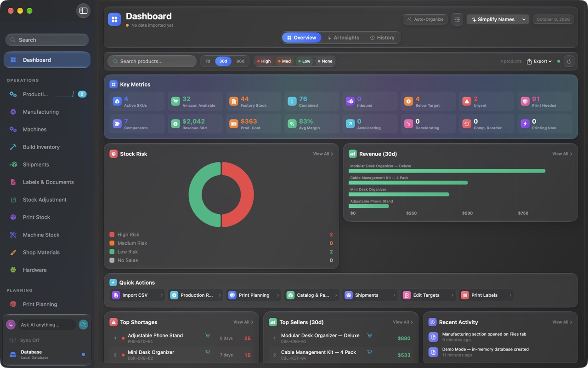Select the Overview tab
Viewport: 588px width, 368px height.
[x=302, y=38]
